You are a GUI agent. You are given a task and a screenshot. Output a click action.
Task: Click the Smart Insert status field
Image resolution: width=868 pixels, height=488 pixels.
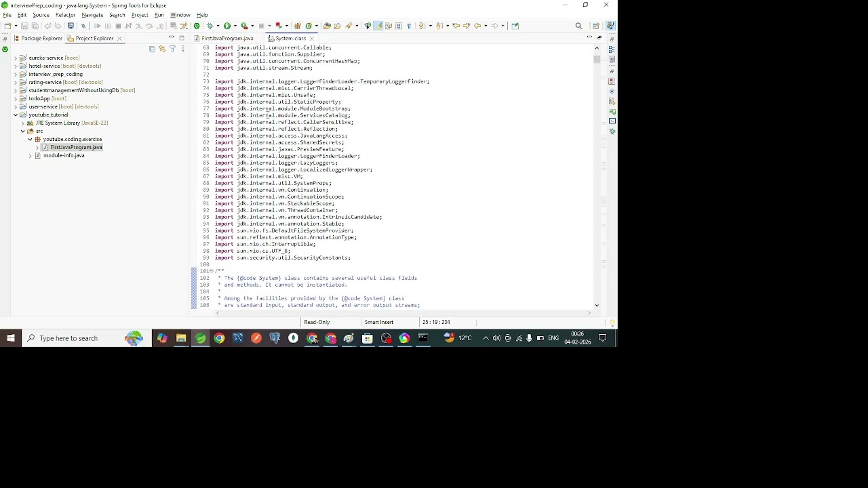coord(379,323)
